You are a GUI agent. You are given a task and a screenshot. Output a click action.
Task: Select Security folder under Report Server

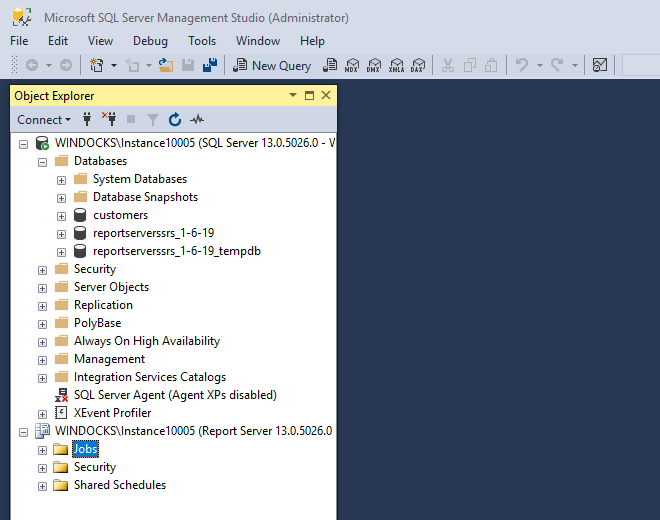(95, 467)
